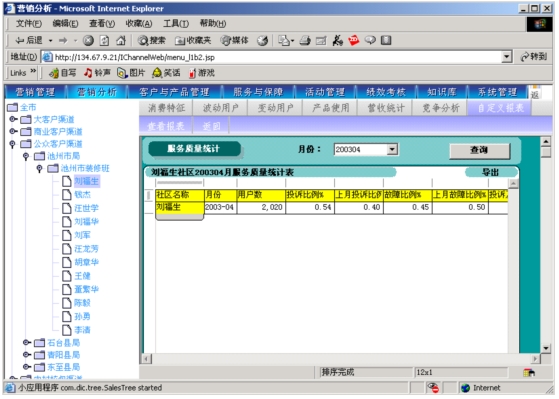The height and width of the screenshot is (399, 559).
Task: Open the 月份 200304 dropdown
Action: pyautogui.click(x=392, y=149)
